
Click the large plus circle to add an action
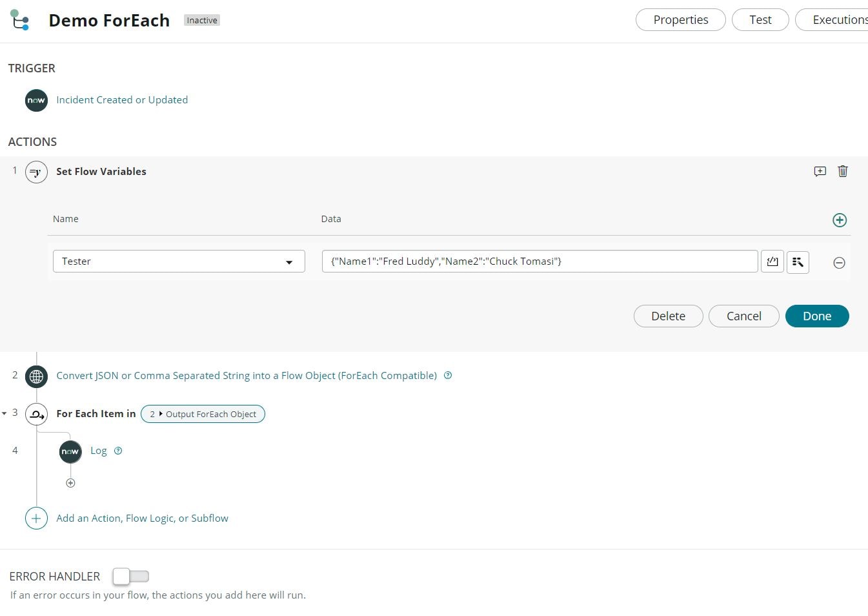pyautogui.click(x=36, y=518)
